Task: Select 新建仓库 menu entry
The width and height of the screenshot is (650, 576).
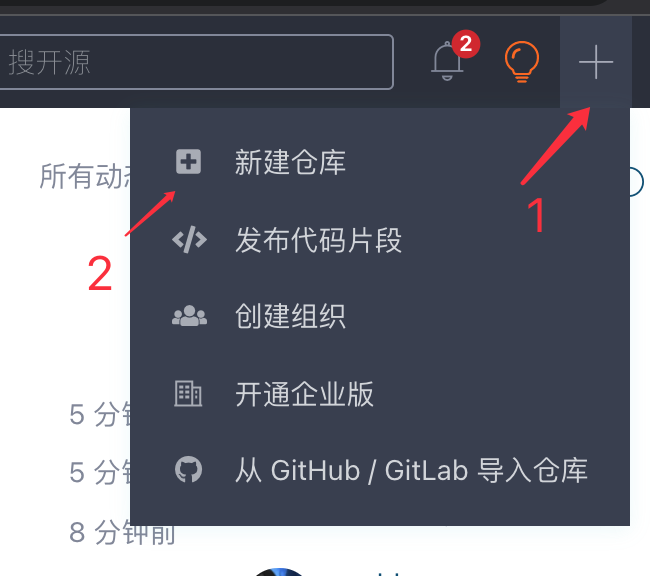Action: (x=380, y=162)
